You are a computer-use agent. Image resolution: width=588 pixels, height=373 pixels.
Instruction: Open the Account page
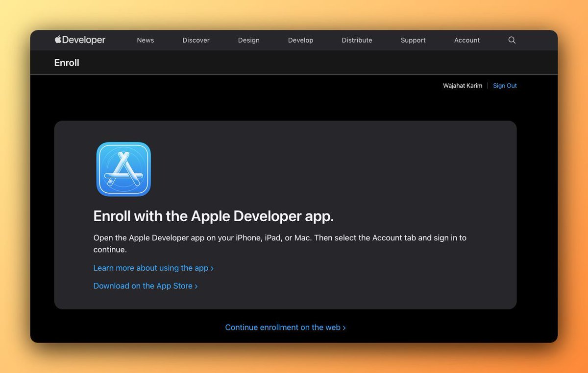coord(466,40)
